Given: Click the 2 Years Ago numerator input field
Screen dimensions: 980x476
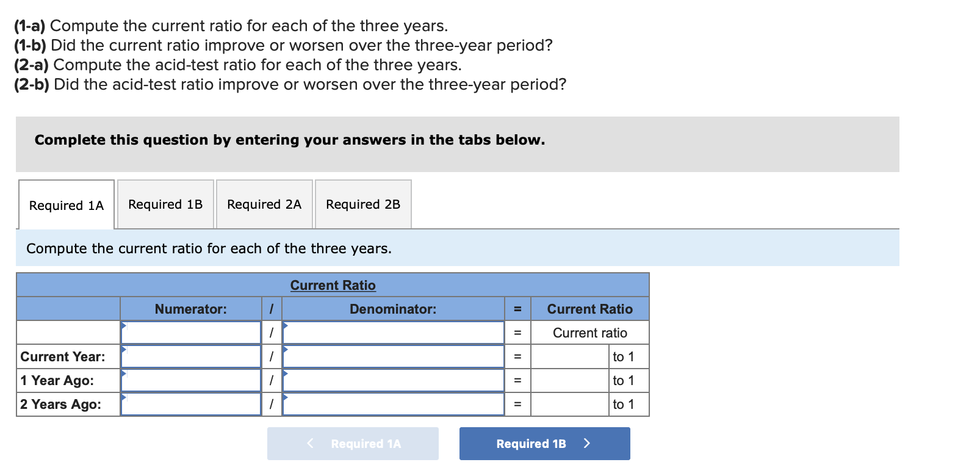Looking at the screenshot, I should (190, 403).
